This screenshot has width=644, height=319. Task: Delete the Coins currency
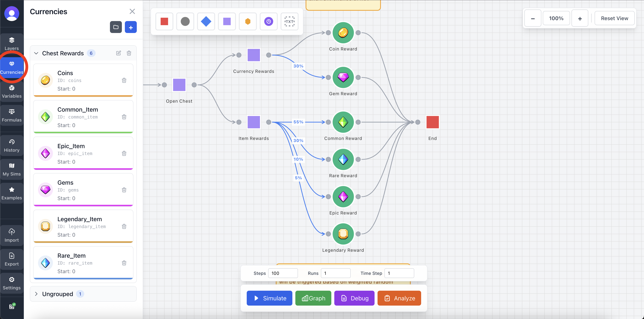(124, 80)
